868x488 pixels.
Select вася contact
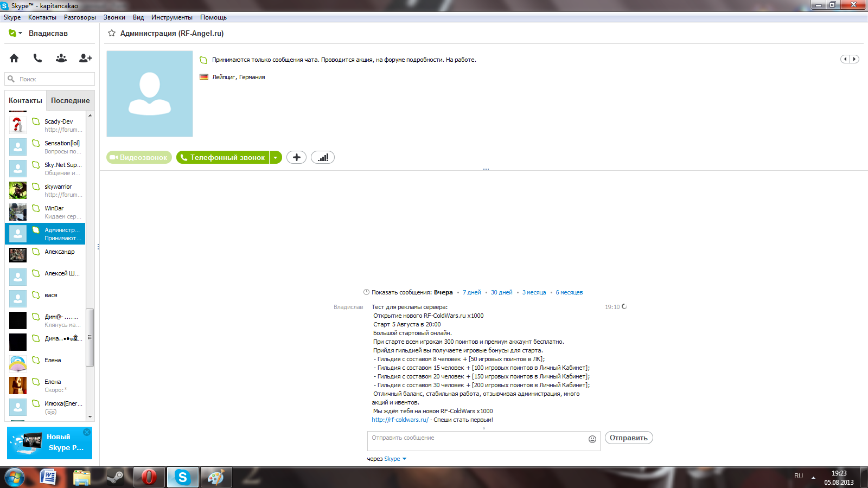click(45, 299)
